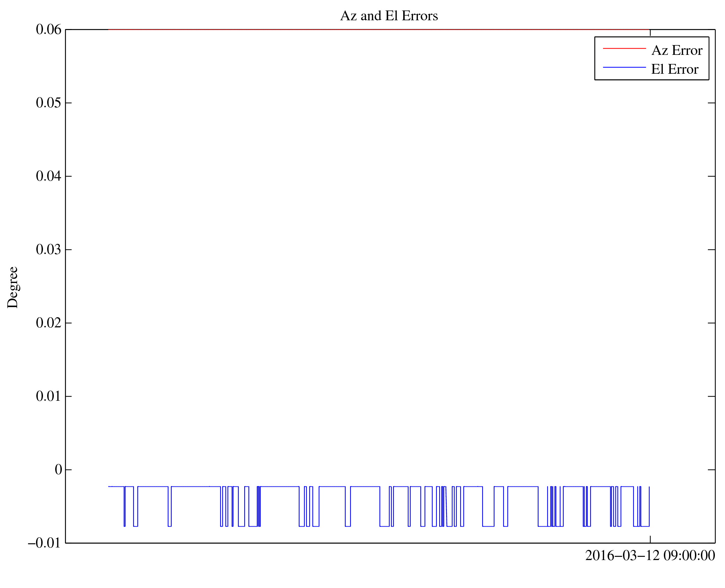Click the bottom x-axis tick mark above the date label

[x=650, y=539]
